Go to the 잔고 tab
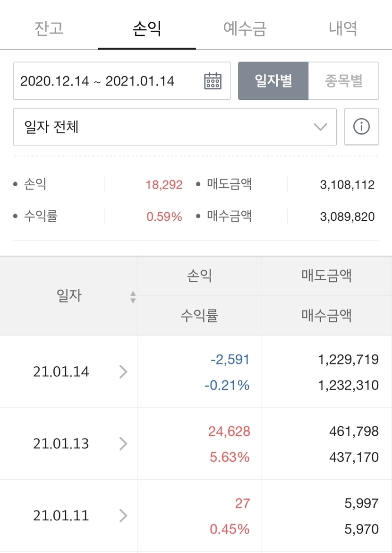The height and width of the screenshot is (553, 392). coord(49,28)
